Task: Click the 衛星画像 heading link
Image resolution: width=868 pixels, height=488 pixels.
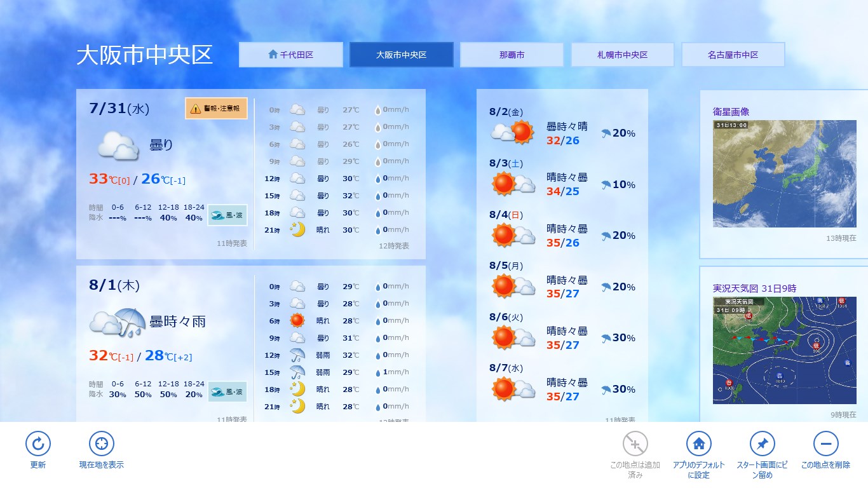Action: 731,112
